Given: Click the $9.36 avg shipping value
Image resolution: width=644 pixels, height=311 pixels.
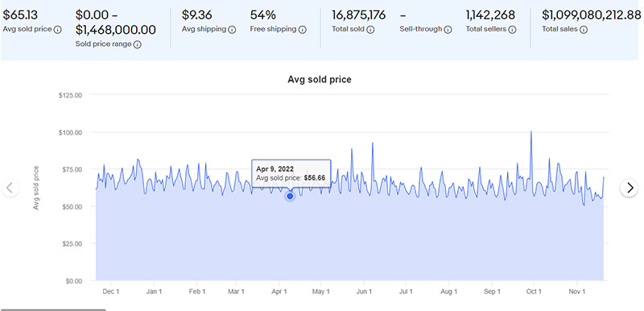Looking at the screenshot, I should [196, 15].
